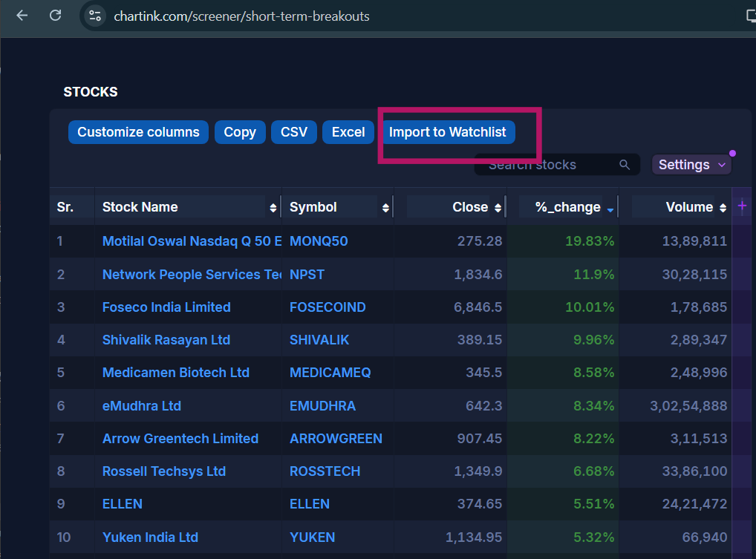Image resolution: width=756 pixels, height=559 pixels.
Task: Click close value 907.45
Action: point(480,439)
